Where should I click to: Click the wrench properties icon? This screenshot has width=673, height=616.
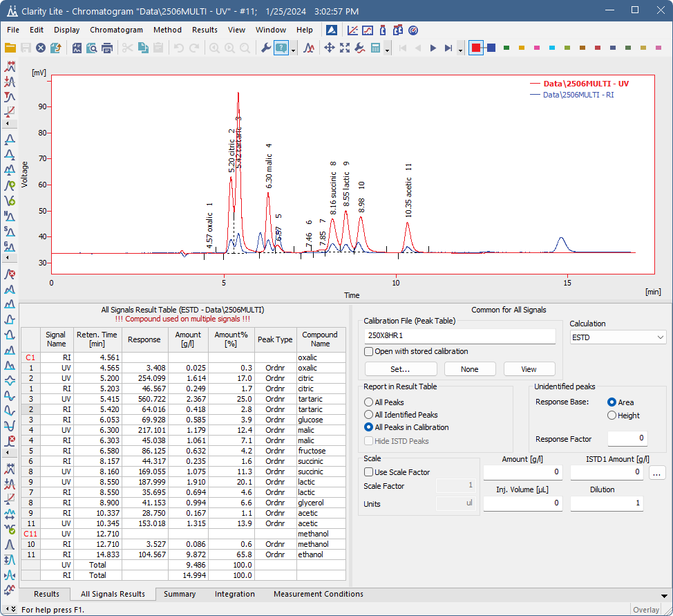click(265, 48)
